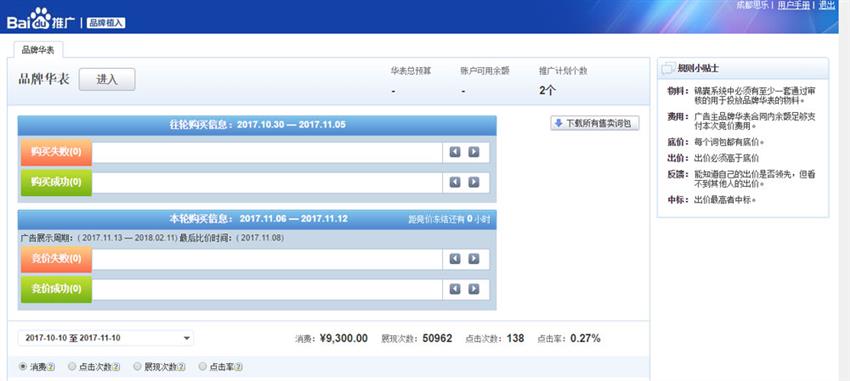The width and height of the screenshot is (850, 381).
Task: Next arrow in 购买成功(0) row
Action: (x=474, y=183)
